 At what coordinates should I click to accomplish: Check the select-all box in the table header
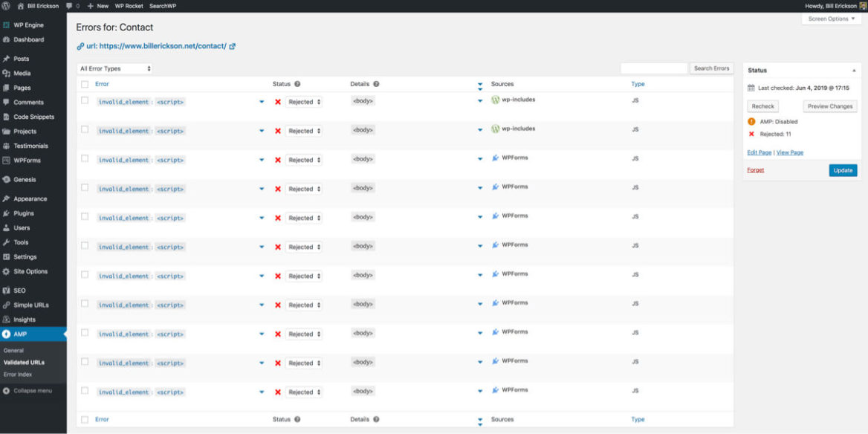[x=84, y=84]
